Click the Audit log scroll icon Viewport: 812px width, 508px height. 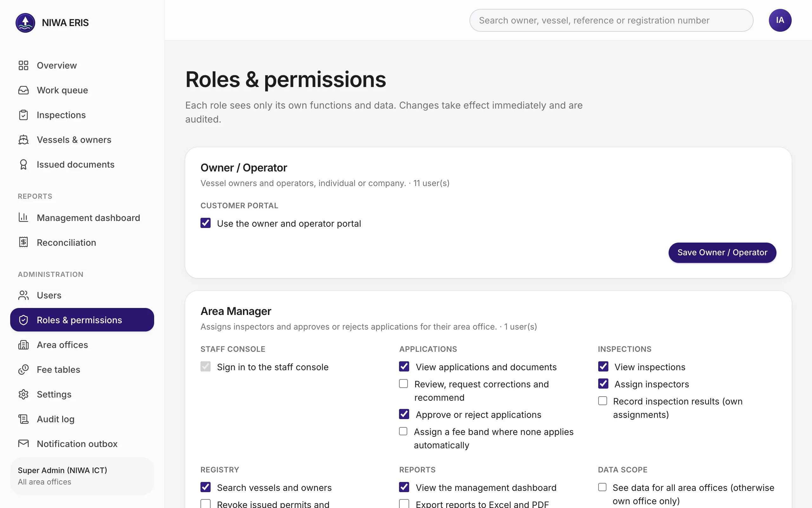click(23, 419)
